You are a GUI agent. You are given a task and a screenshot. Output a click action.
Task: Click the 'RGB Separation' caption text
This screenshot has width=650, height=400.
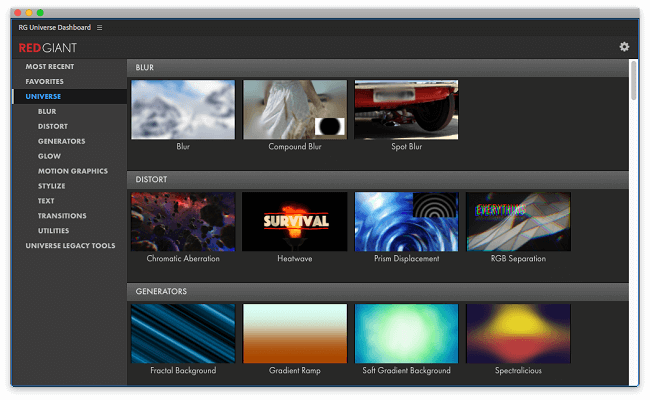[518, 258]
